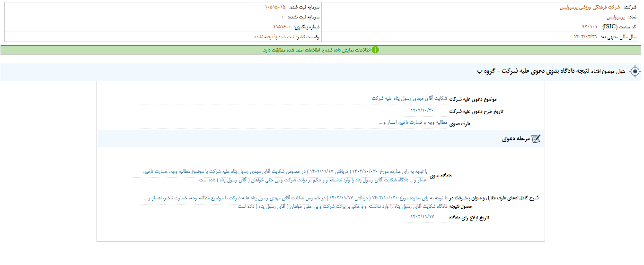644x265 pixels.
Task: Click the unregistered capital value 0
Action: tap(282, 17)
